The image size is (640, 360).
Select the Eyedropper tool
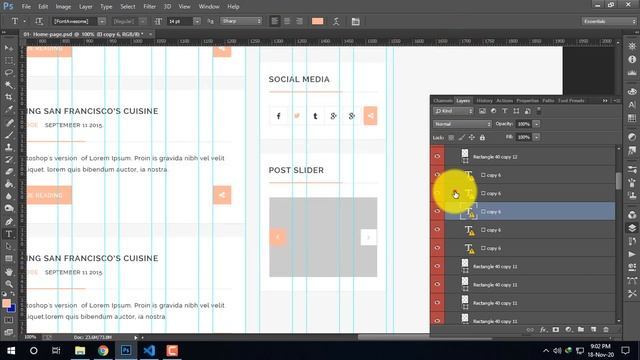[x=9, y=109]
